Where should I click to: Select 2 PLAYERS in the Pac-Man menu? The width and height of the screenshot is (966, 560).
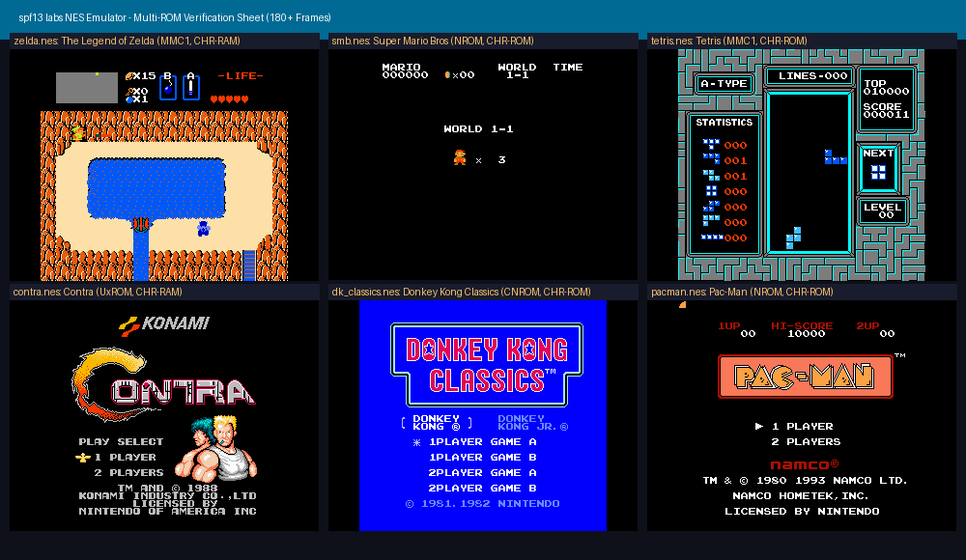point(806,441)
